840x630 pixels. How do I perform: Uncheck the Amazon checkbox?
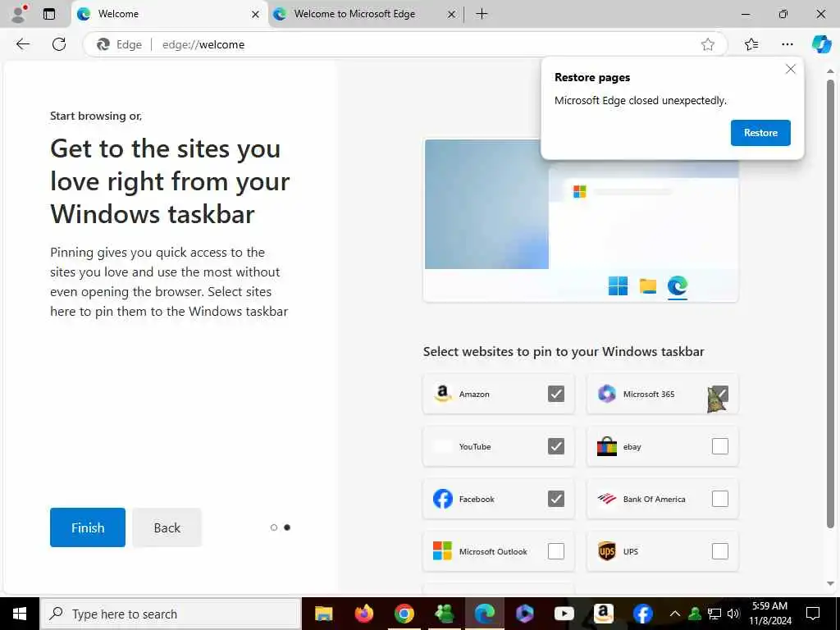coord(556,394)
